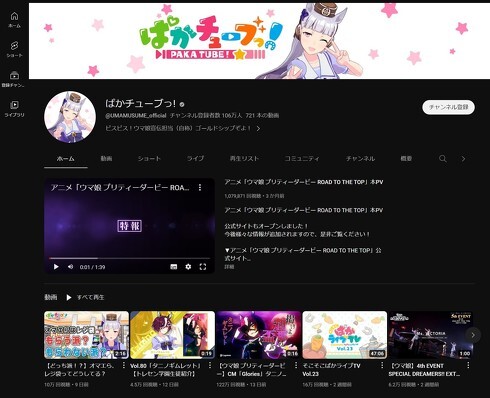Switch to the 再生リスト tab
The image size is (490, 398).
coord(244,159)
